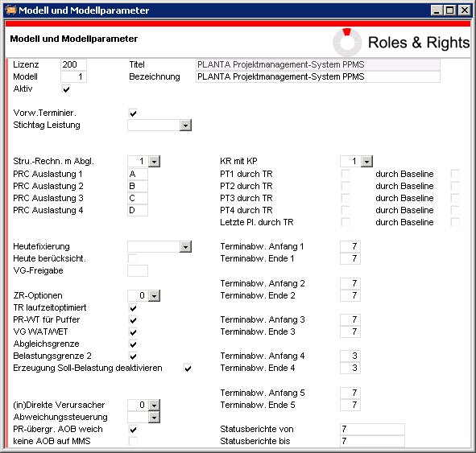
Task: Click the PLANTA app icon in title bar
Action: point(10,10)
